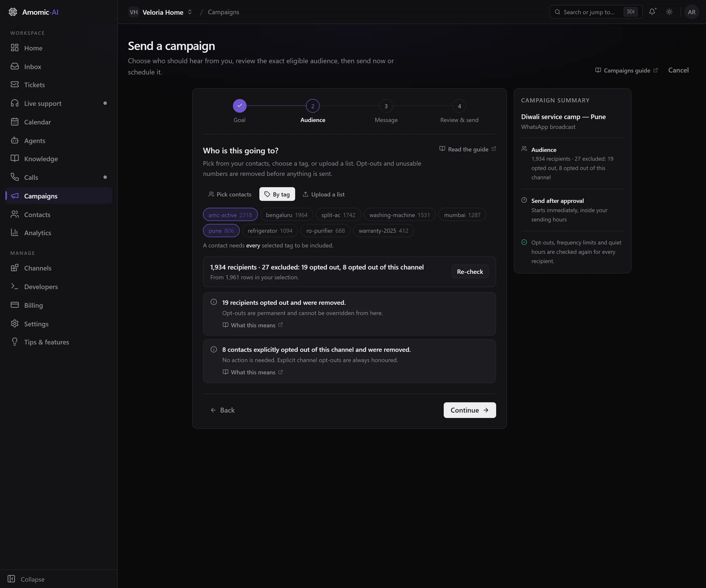The width and height of the screenshot is (706, 588).
Task: Open the first What this means link
Action: (253, 325)
